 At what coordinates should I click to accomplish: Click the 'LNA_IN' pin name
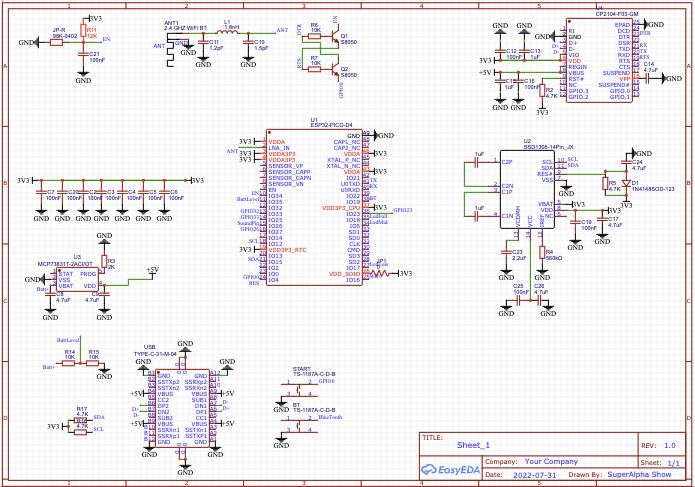(x=279, y=148)
